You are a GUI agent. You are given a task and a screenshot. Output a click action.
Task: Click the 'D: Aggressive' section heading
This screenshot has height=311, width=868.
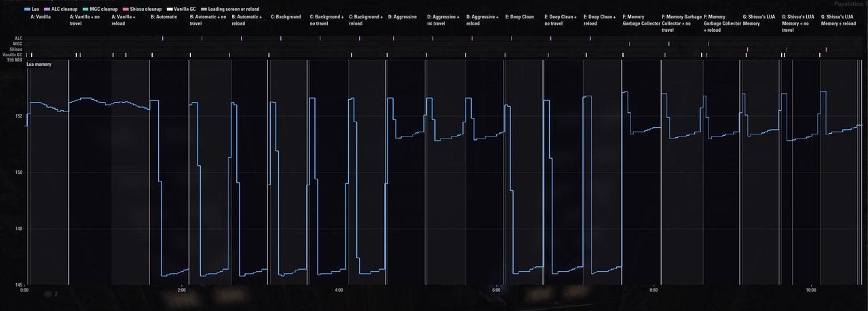(x=402, y=16)
